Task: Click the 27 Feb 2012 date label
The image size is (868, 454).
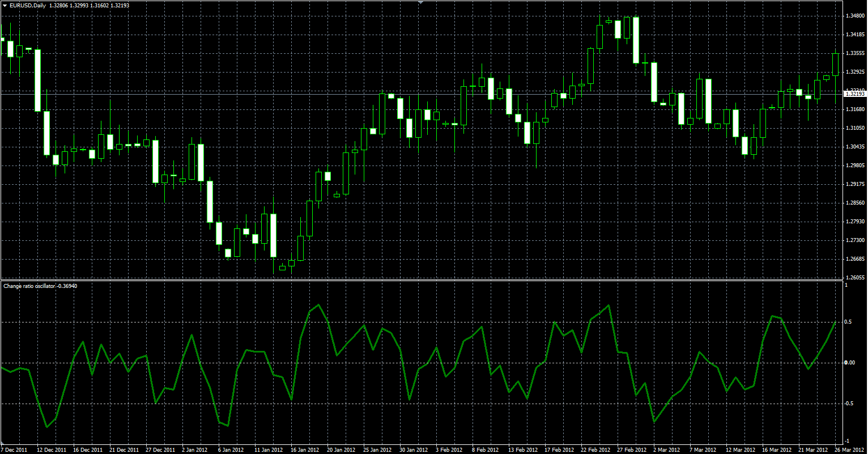Action: (x=632, y=449)
